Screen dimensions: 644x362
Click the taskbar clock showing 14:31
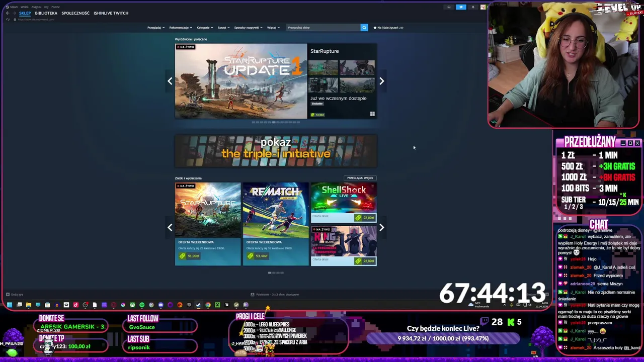pyautogui.click(x=545, y=303)
